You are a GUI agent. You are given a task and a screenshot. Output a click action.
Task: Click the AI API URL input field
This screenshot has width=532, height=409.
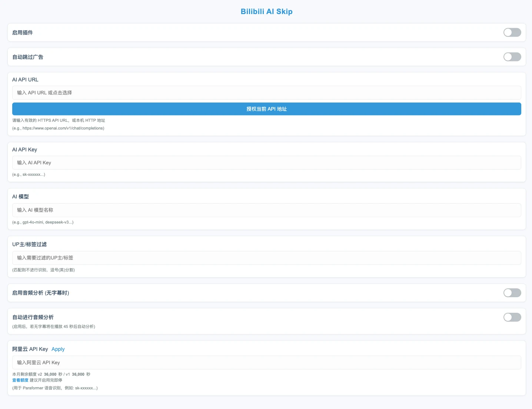point(267,93)
